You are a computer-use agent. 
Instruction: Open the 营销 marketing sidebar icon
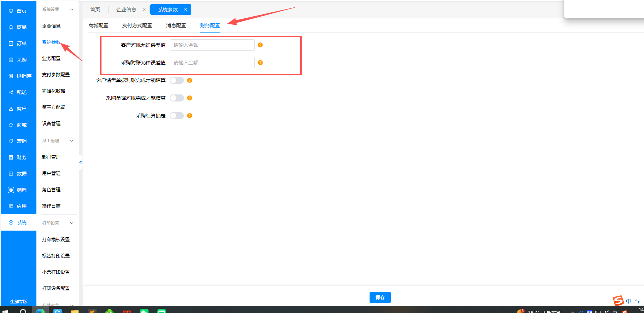pyautogui.click(x=11, y=141)
